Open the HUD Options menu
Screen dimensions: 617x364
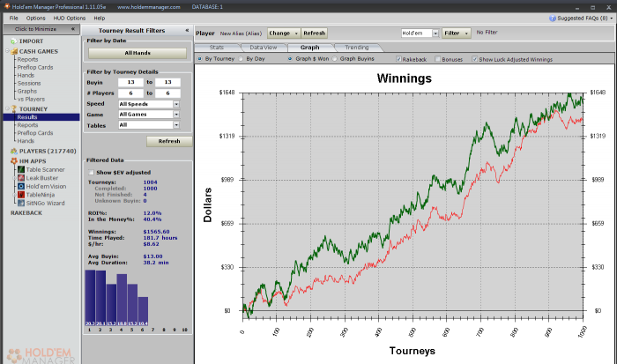(x=70, y=19)
